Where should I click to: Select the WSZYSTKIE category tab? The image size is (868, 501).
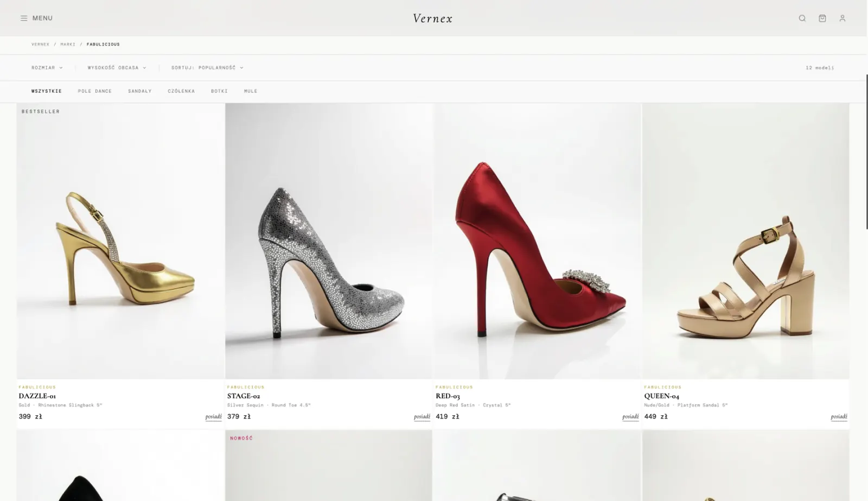tap(47, 91)
